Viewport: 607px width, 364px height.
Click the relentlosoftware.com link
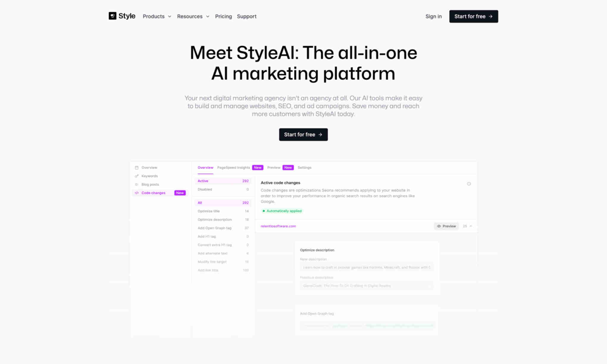tap(278, 226)
